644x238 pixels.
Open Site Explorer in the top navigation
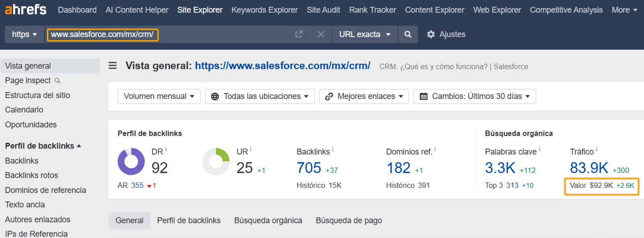(200, 9)
